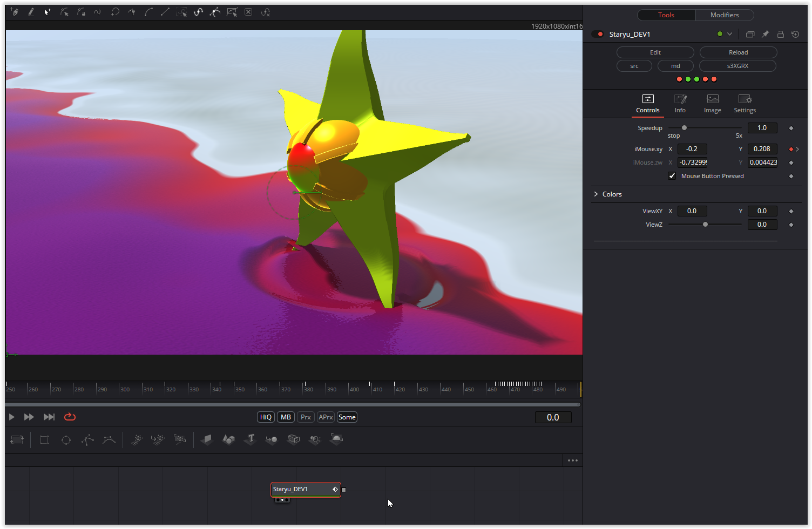Switch to the Tools tab
This screenshot has height=529, width=812.
(666, 15)
